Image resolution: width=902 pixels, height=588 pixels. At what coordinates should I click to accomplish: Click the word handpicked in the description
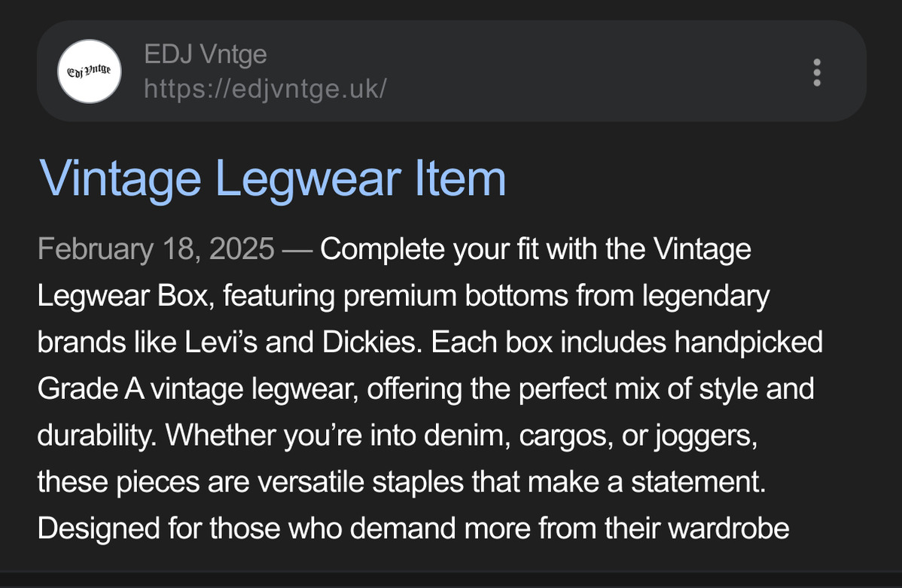point(748,343)
